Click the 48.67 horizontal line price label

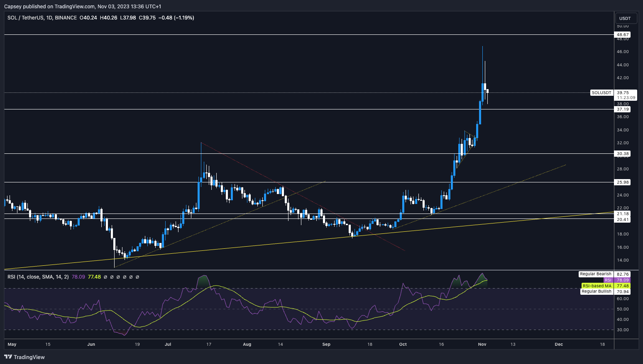click(x=623, y=35)
